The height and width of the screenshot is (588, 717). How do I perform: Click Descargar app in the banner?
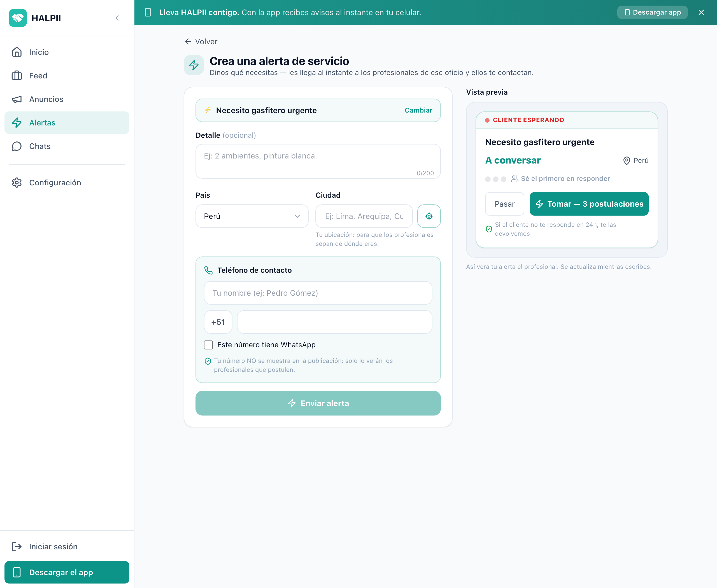click(x=652, y=13)
